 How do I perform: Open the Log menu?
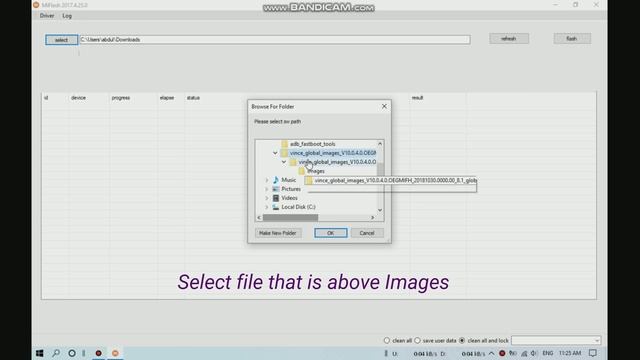click(67, 16)
